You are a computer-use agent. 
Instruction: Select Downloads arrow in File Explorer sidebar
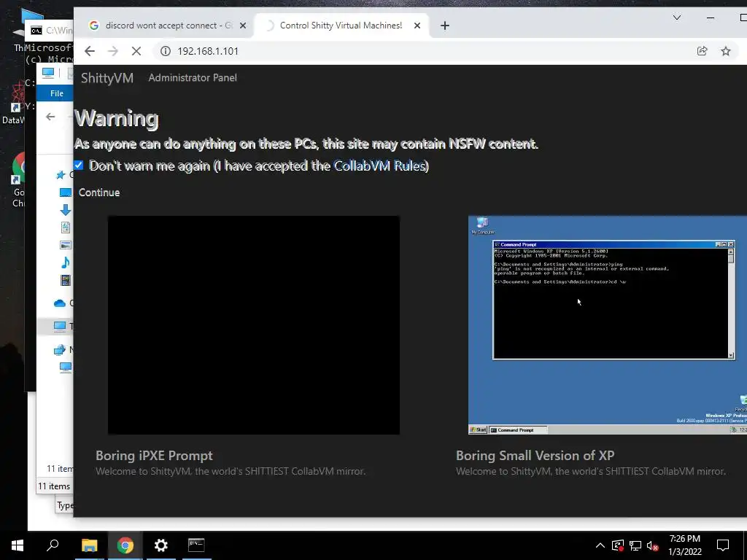(65, 209)
